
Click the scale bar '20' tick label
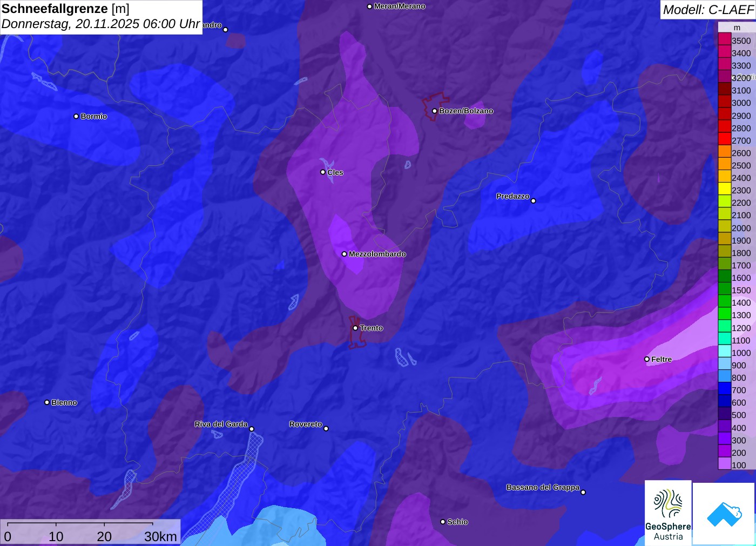[104, 536]
